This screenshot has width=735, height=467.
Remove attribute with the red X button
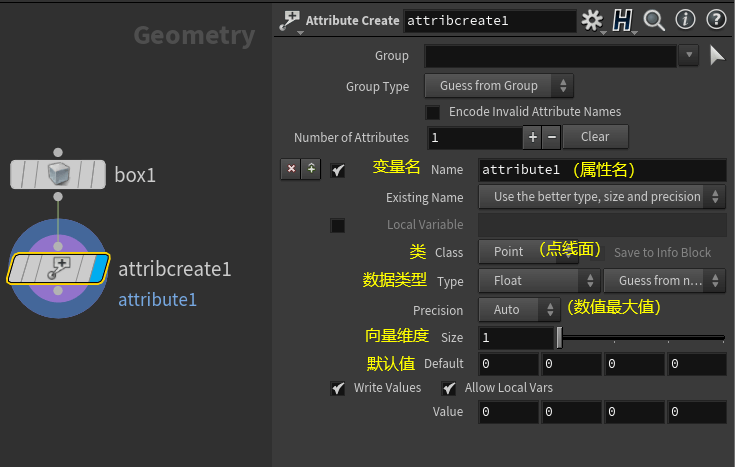[x=291, y=169]
